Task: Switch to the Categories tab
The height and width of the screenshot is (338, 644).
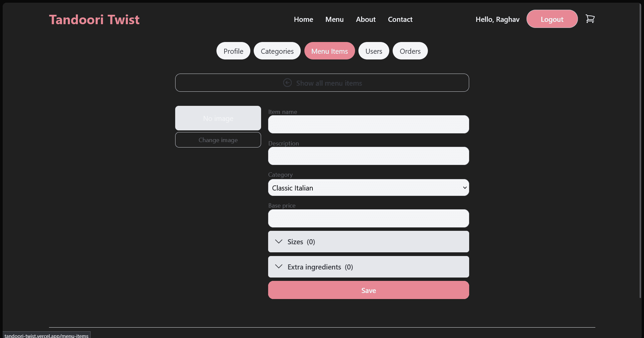Action: tap(277, 51)
